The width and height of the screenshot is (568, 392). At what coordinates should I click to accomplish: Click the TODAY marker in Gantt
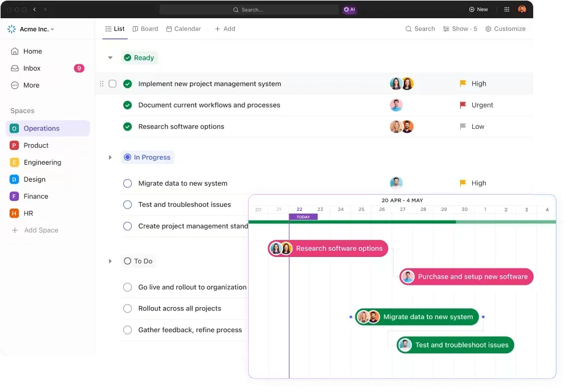pos(303,217)
